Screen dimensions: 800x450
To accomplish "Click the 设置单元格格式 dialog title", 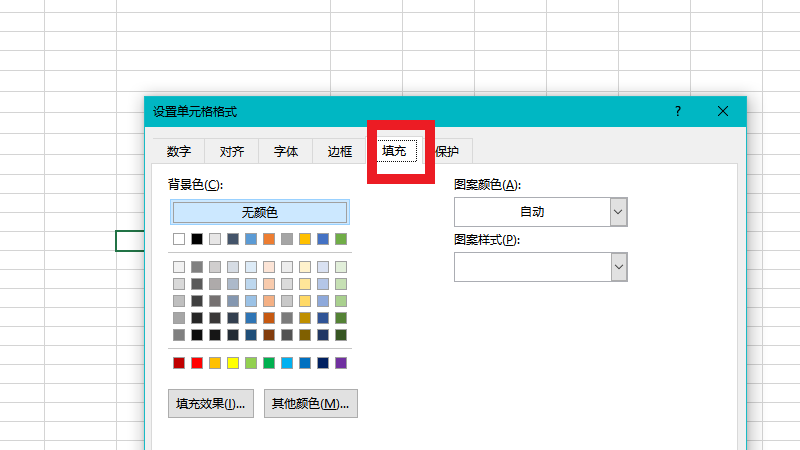I will [195, 112].
